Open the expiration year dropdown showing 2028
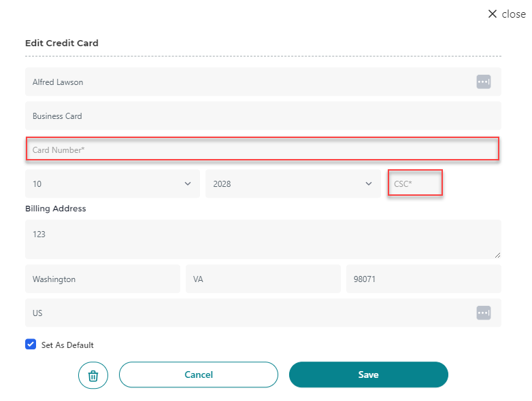Viewport: 532px width, 401px height. (x=293, y=184)
